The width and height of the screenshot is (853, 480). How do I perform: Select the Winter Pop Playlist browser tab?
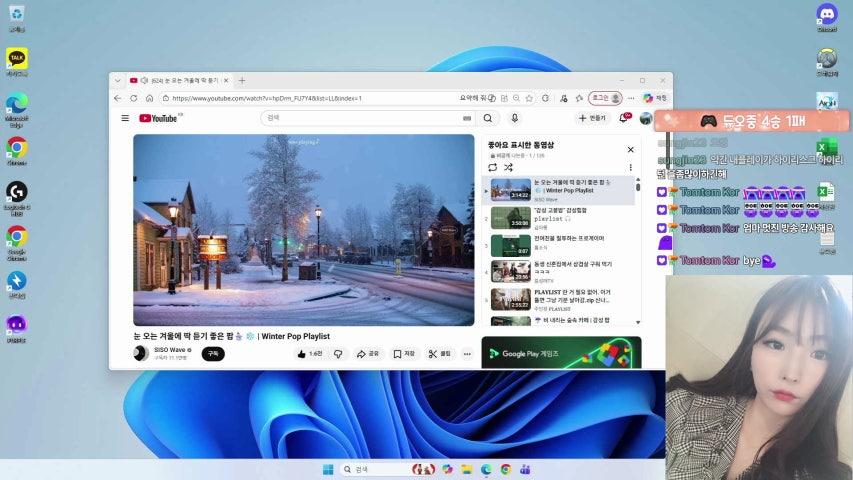point(185,80)
